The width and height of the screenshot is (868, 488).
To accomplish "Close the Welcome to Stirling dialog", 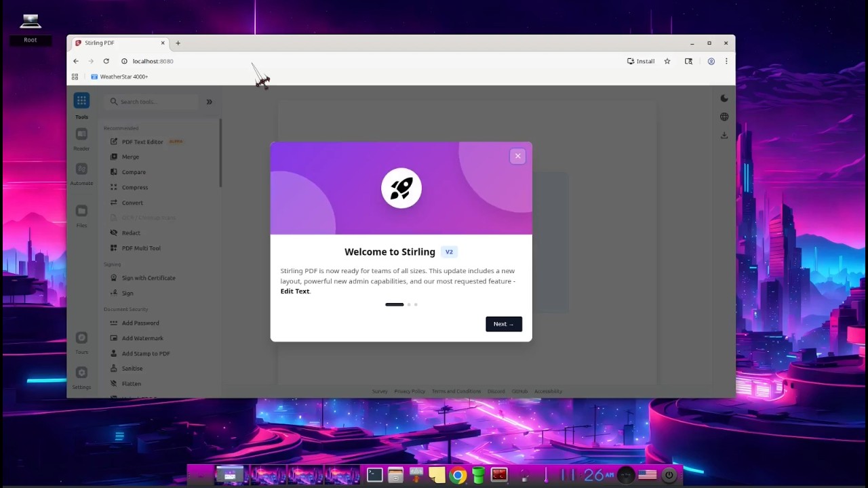I will coord(517,157).
